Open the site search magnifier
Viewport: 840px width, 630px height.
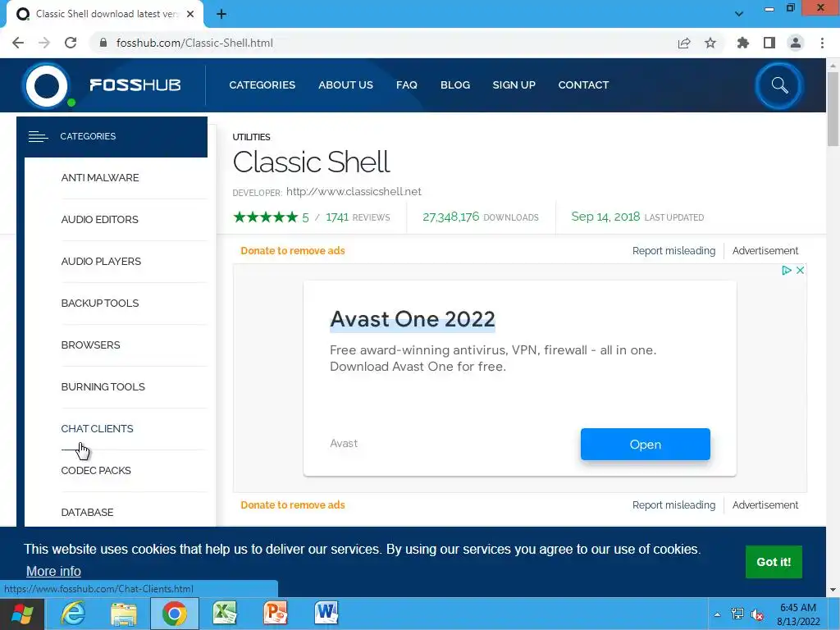pyautogui.click(x=779, y=85)
